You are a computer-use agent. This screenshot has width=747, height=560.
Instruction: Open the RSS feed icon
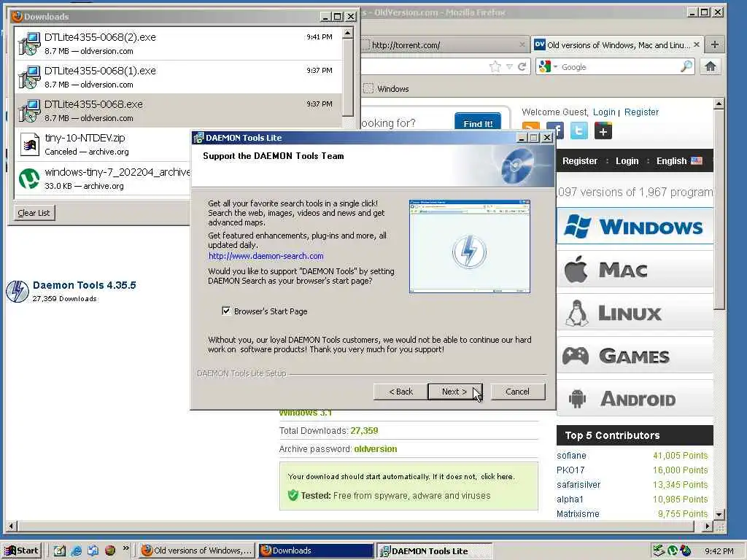tap(531, 126)
